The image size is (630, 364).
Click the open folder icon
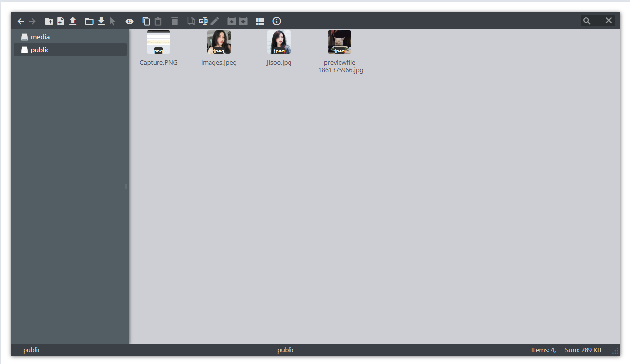point(89,21)
